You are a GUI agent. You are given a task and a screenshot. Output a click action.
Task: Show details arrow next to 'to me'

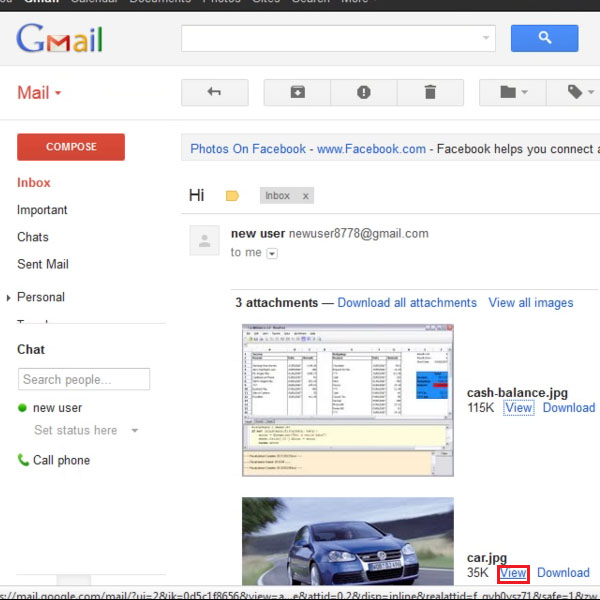[x=272, y=253]
